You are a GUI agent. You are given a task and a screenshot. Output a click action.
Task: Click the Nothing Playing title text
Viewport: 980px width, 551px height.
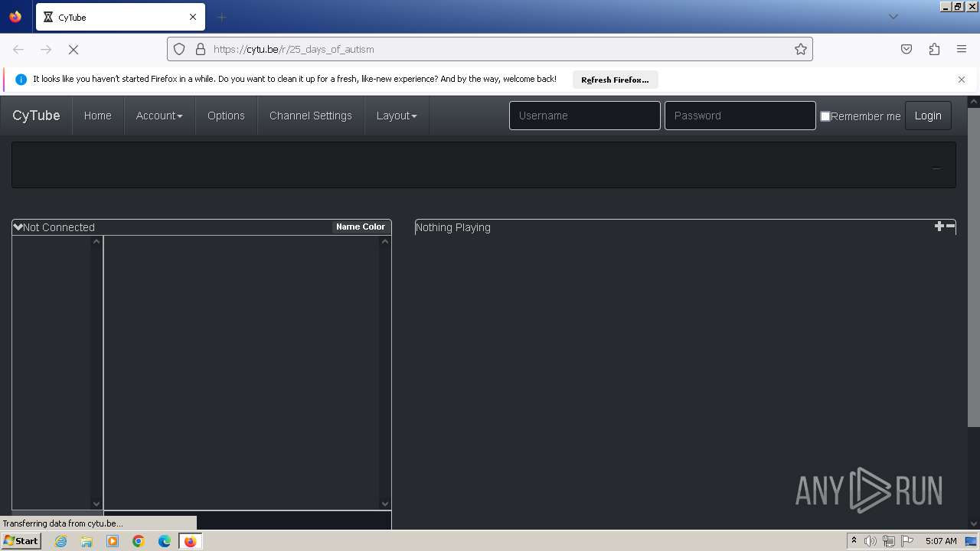tap(452, 227)
